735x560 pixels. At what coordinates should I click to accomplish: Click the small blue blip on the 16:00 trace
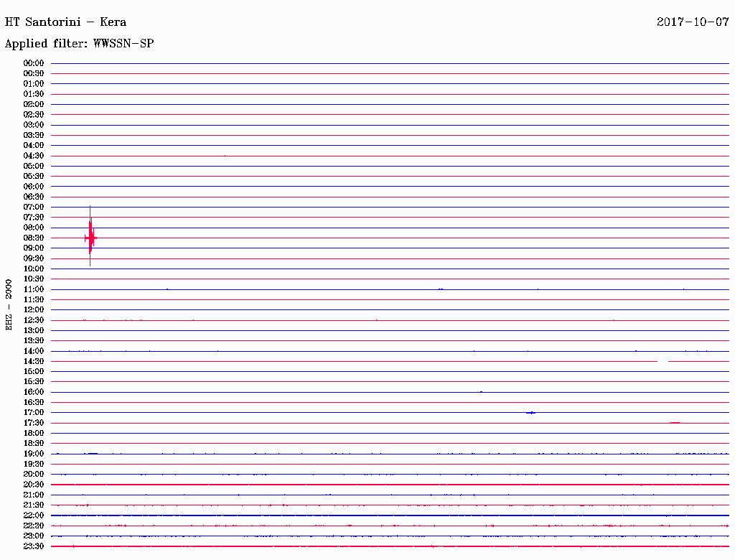[482, 391]
